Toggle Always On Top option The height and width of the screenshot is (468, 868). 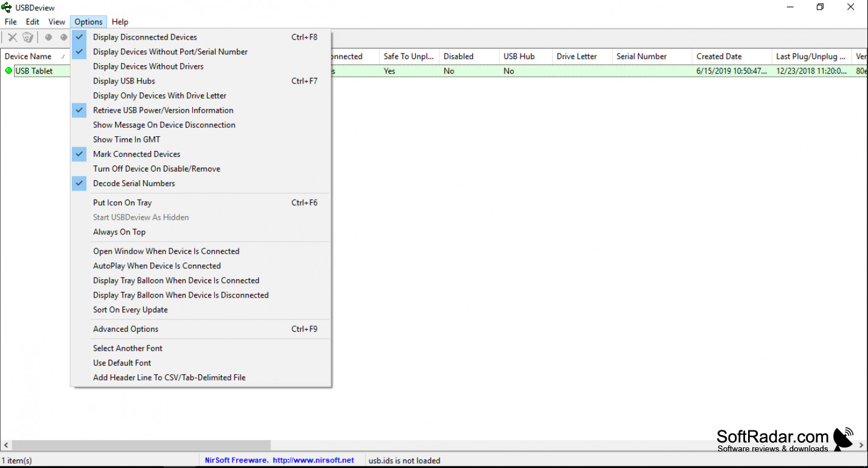(x=201, y=232)
